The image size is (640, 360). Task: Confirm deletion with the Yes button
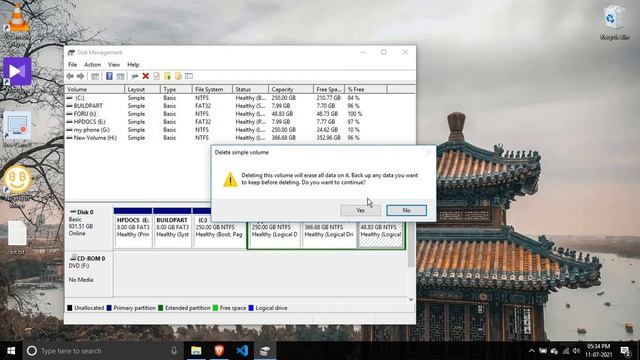(360, 210)
